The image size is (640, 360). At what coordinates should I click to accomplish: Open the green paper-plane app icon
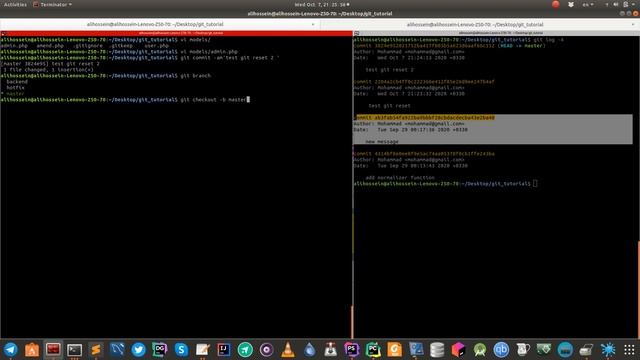click(245, 350)
